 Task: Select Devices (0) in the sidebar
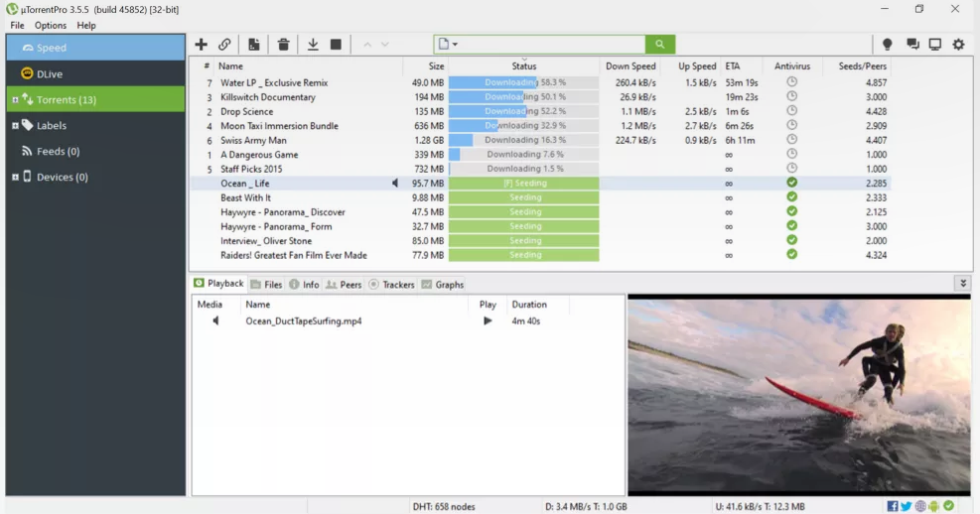point(95,178)
